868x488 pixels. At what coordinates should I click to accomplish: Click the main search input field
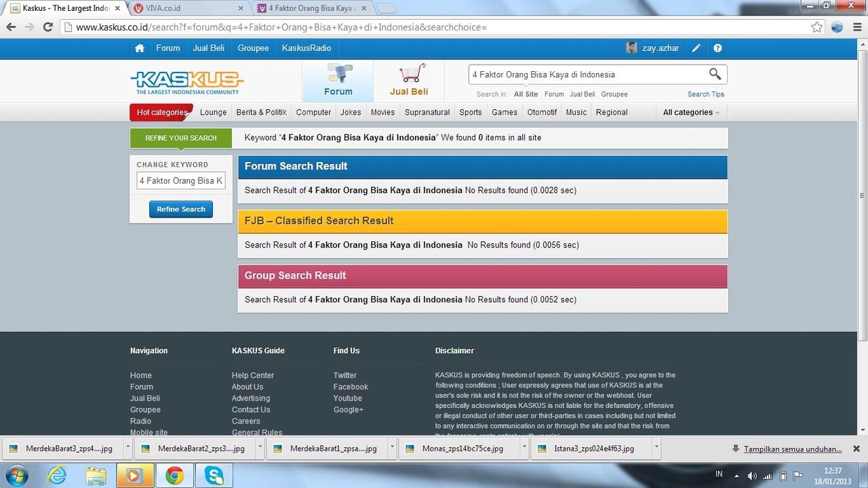[x=587, y=75]
